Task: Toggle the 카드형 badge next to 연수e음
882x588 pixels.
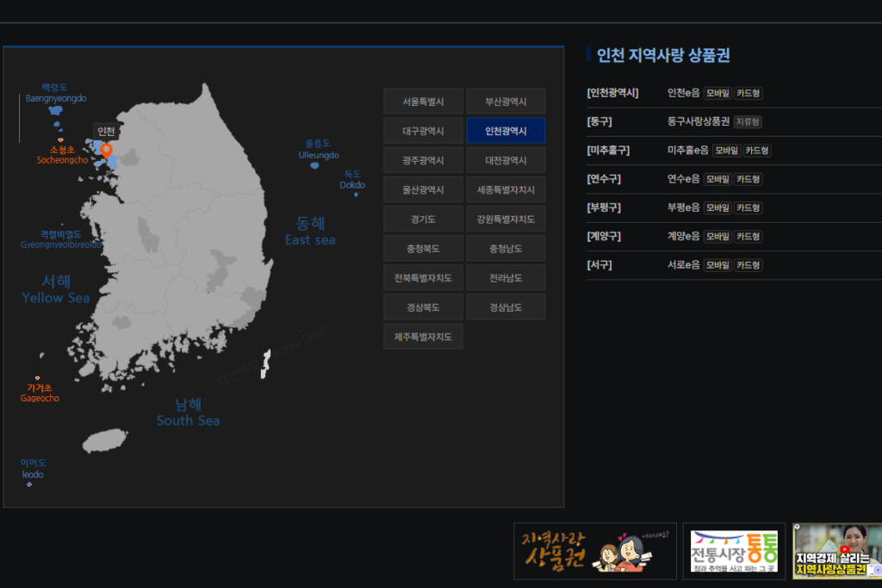Action: click(748, 178)
